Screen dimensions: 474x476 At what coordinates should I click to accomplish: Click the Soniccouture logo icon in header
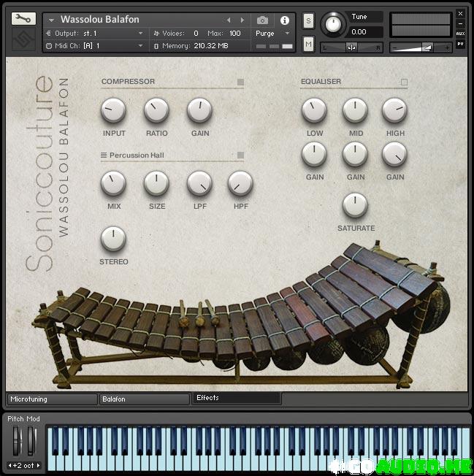pyautogui.click(x=23, y=39)
